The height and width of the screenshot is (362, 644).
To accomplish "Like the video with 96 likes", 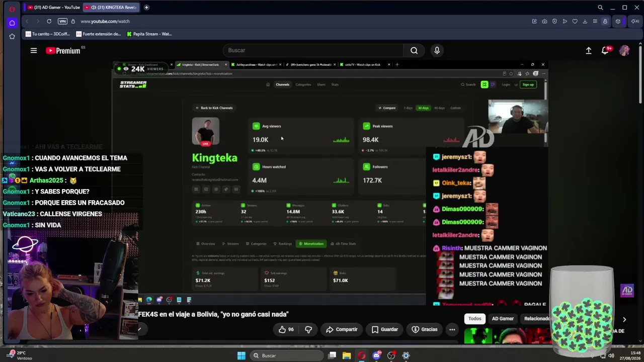I will pyautogui.click(x=286, y=329).
